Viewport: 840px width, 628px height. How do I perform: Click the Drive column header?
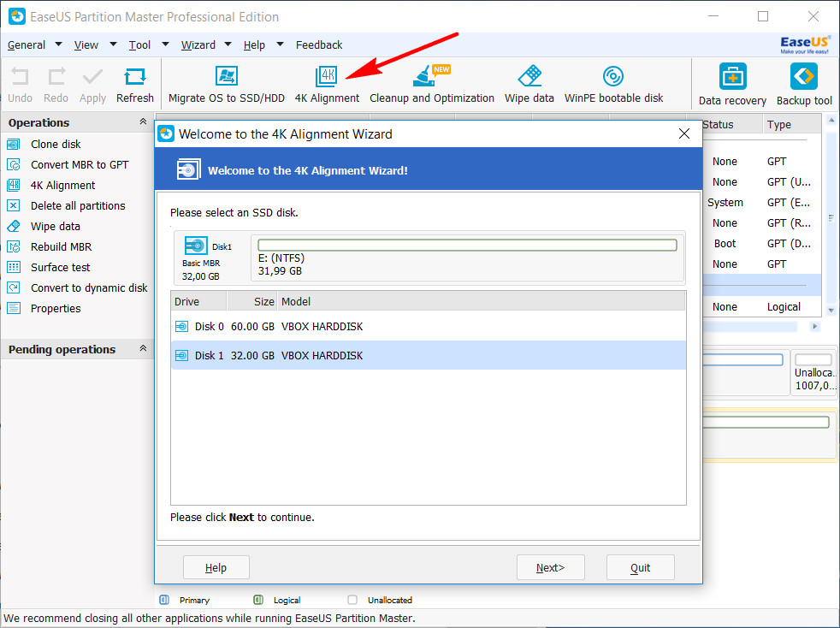198,302
